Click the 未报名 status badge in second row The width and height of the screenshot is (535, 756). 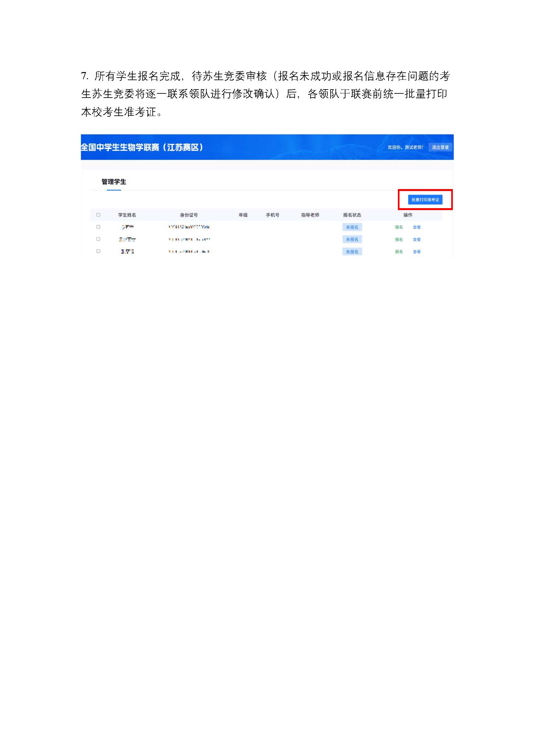coord(352,240)
